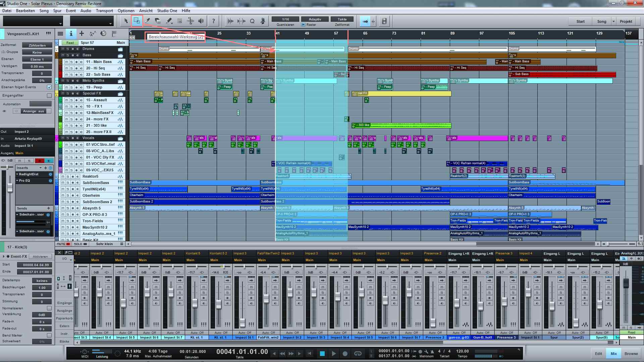The image size is (644, 362).
Task: Show Eingänge in mixer panel
Action: [x=64, y=303]
